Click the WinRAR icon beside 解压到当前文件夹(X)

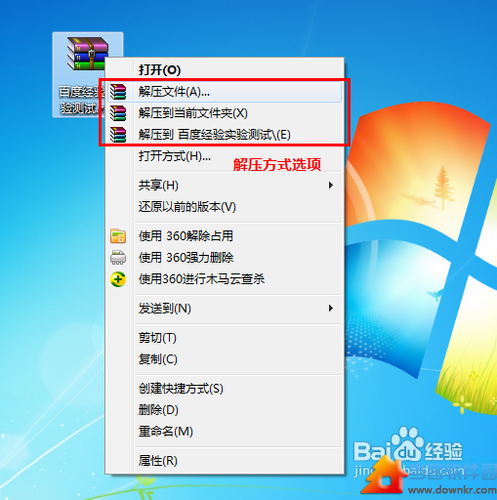[118, 113]
